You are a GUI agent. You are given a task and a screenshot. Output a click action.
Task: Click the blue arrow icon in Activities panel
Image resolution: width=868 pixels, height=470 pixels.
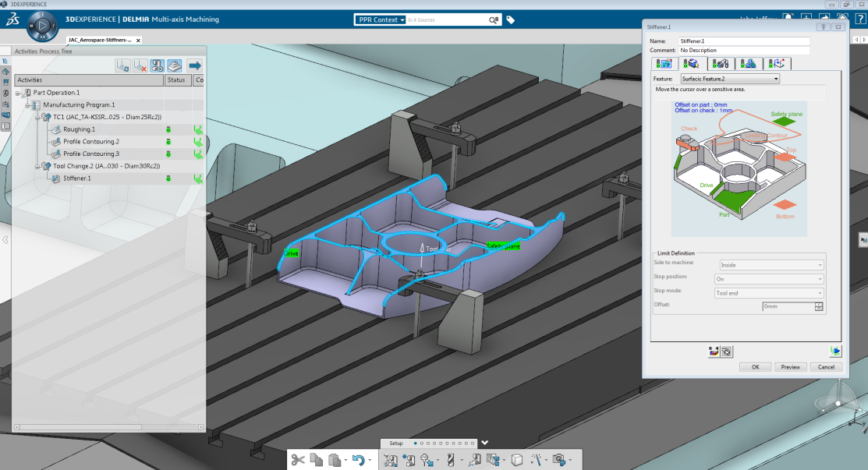tap(194, 66)
